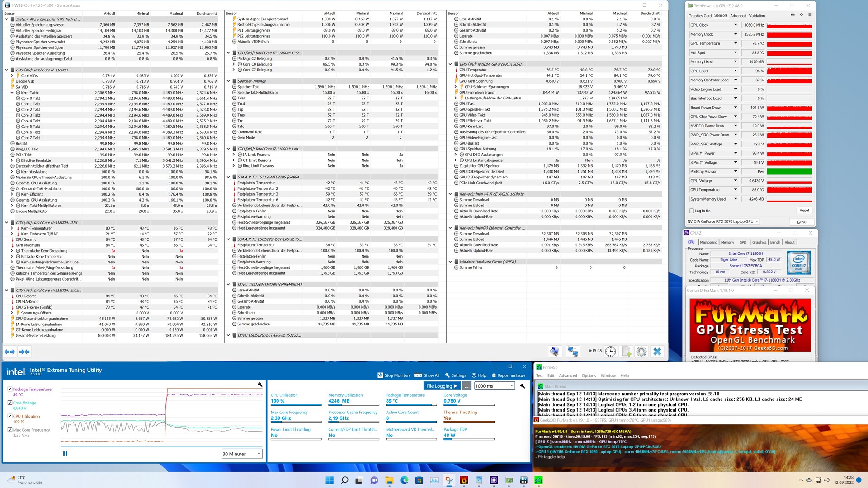The image size is (868, 488).
Task: Click the network monitors icon in HWiNFO
Action: tap(573, 352)
